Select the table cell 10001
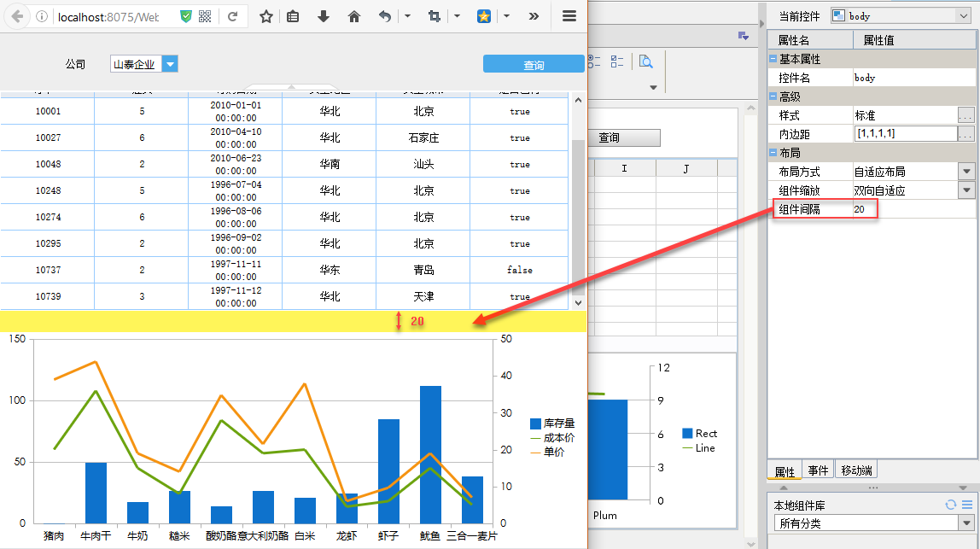 coord(48,111)
